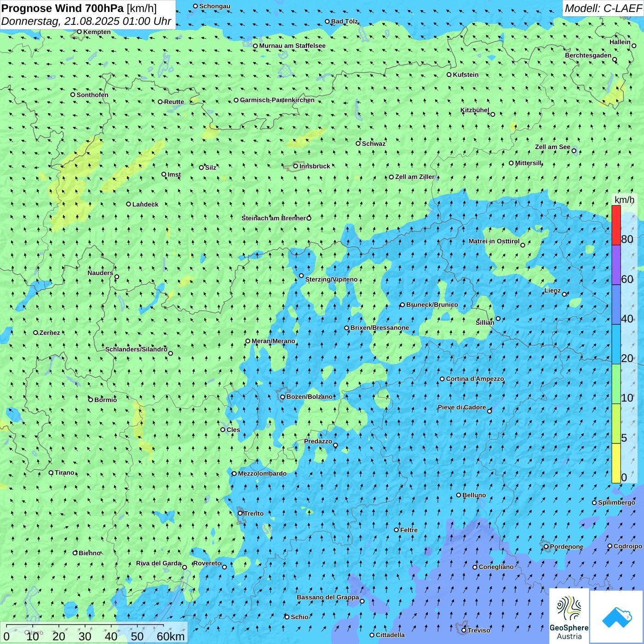644x644 pixels.
Task: Click the 'Nauders' label
Action: click(100, 273)
